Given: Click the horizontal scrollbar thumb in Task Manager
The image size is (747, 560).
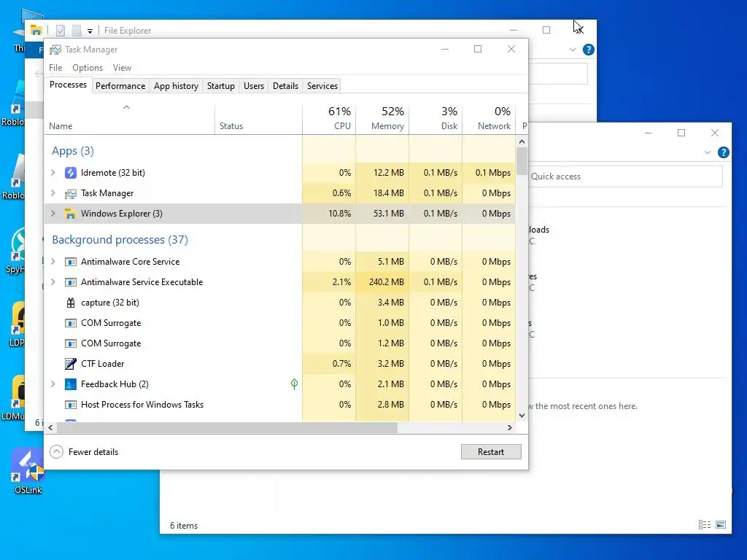Looking at the screenshot, I should (x=227, y=427).
